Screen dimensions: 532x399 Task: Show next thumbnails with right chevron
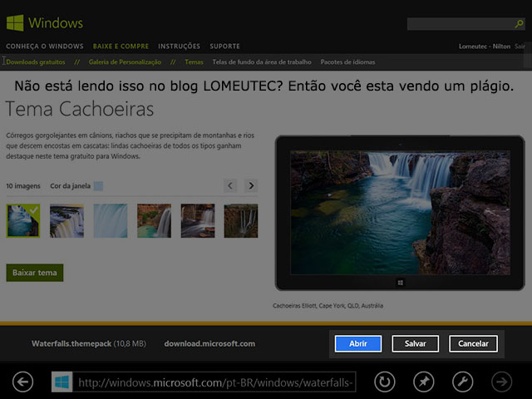[251, 185]
